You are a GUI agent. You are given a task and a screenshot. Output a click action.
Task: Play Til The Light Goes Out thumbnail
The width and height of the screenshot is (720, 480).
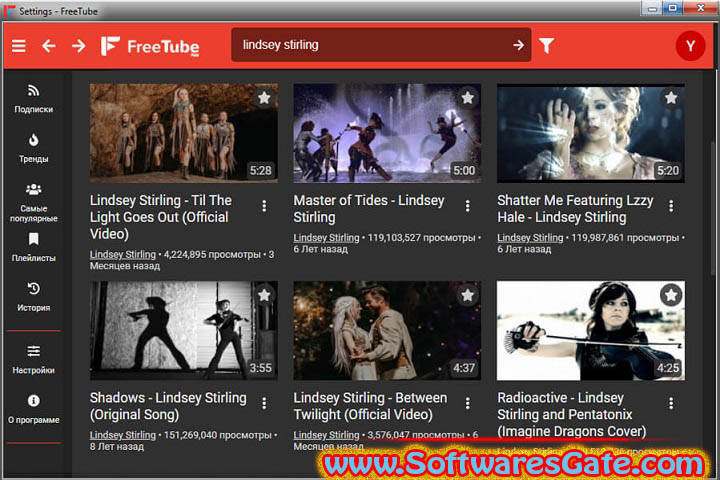click(184, 133)
